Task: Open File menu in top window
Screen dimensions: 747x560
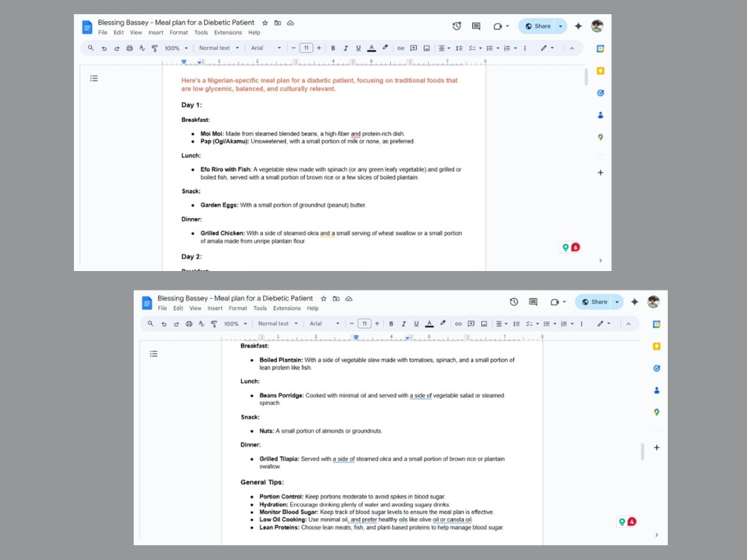Action: point(102,32)
